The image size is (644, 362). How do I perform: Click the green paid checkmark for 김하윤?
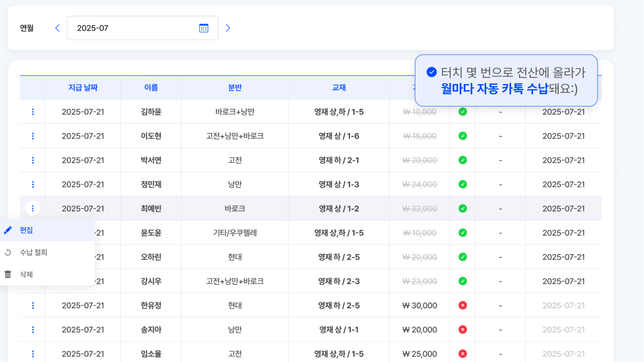pos(463,112)
